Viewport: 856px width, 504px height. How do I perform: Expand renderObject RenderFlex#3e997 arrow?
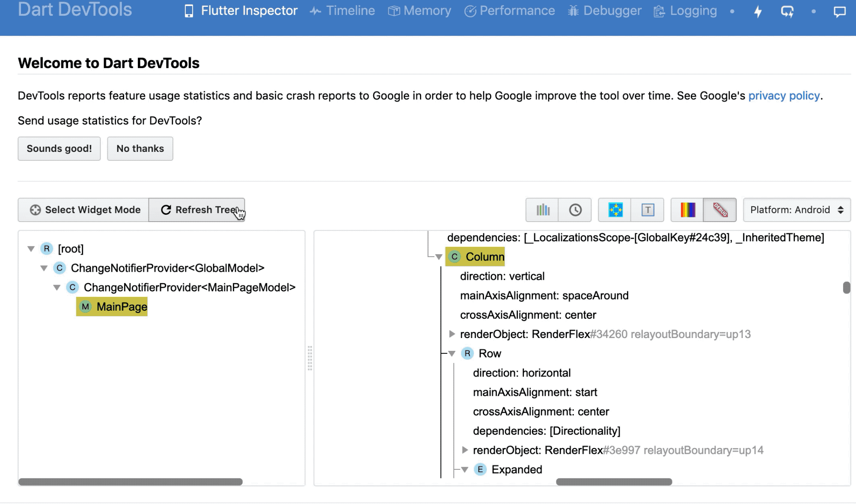tap(464, 450)
